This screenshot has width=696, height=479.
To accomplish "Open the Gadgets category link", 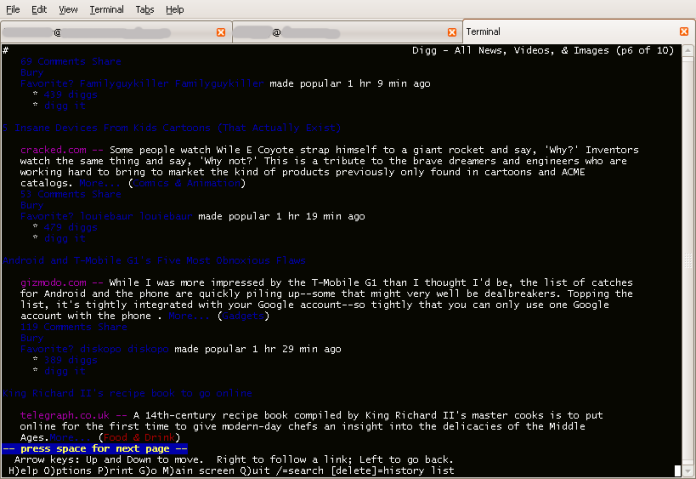I will 243,316.
